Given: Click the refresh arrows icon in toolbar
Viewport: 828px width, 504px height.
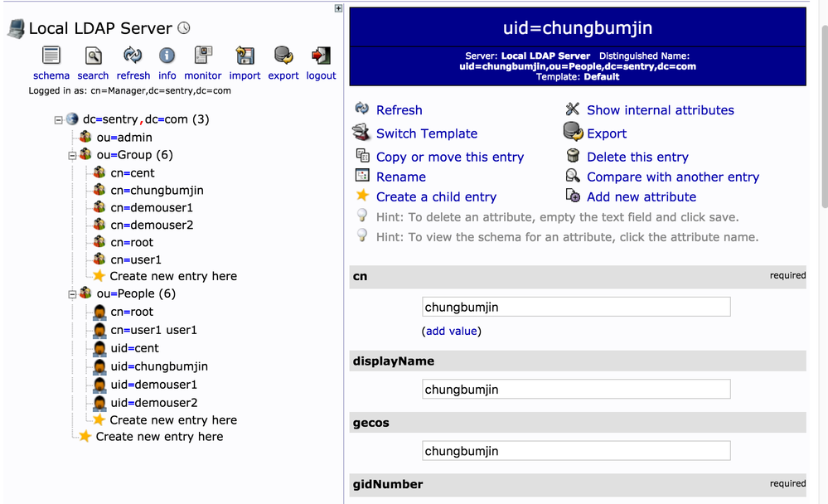Looking at the screenshot, I should (133, 55).
